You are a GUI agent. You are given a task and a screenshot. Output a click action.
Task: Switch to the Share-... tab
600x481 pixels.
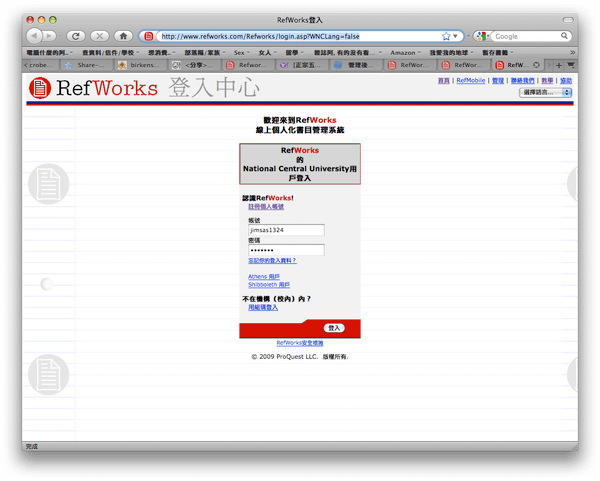(86, 65)
